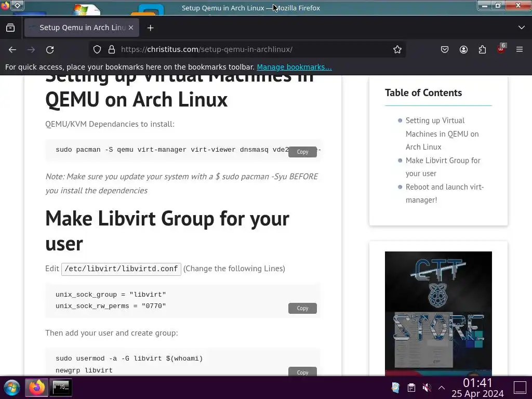
Task: Open a new tab
Action: 150,28
